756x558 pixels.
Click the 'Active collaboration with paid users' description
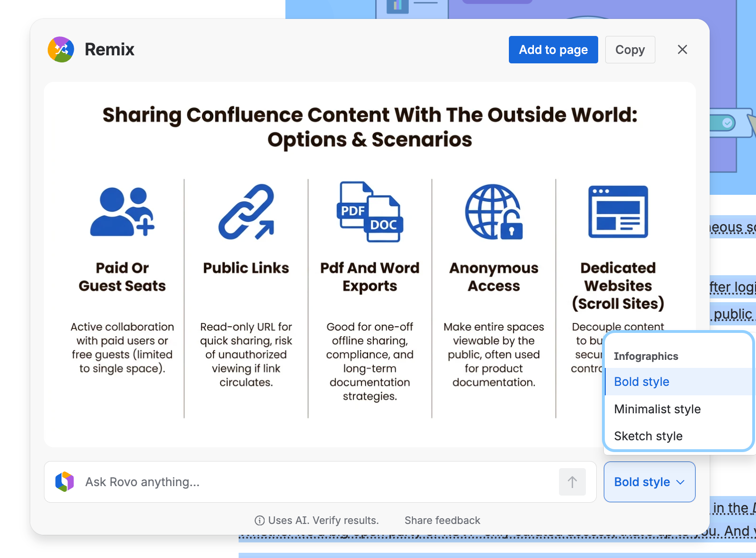click(x=122, y=348)
